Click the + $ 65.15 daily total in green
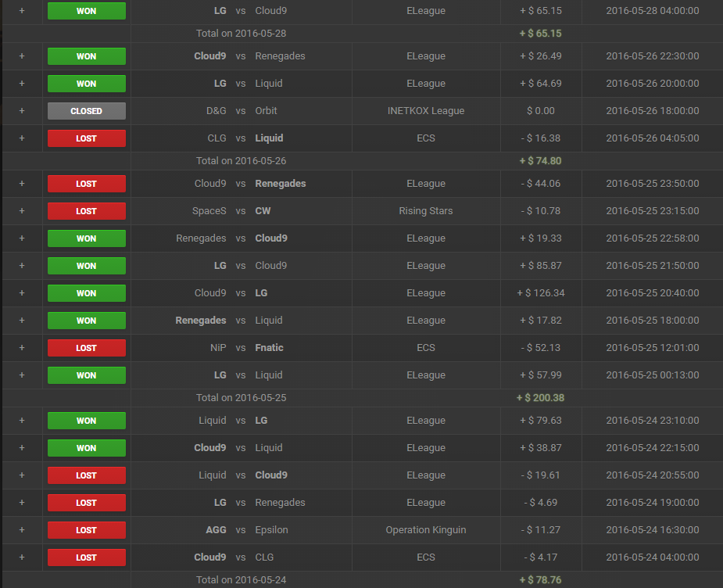 pyautogui.click(x=540, y=33)
